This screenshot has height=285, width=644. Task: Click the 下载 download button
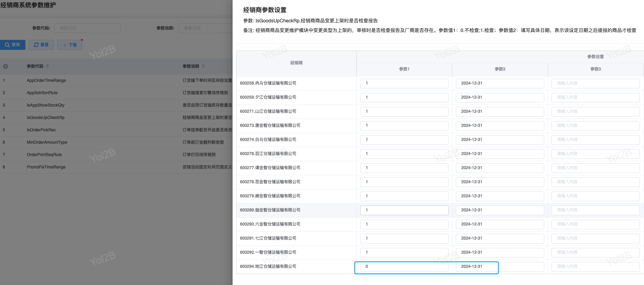[x=70, y=45]
